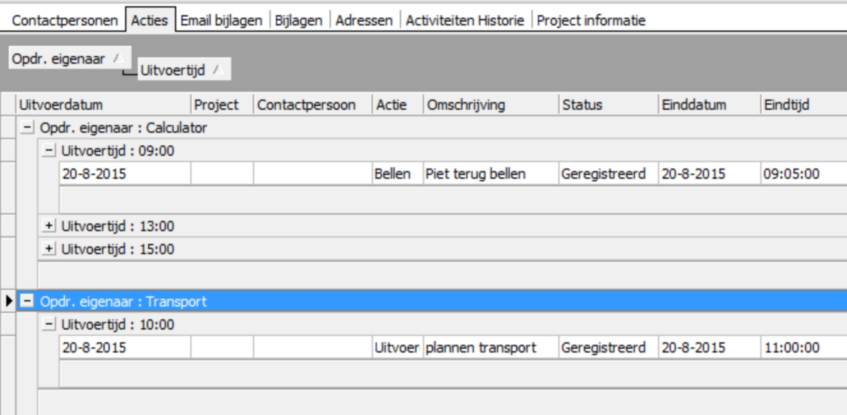Viewport: 847px width, 415px height.
Task: Show the Project informatie tab
Action: (x=591, y=20)
